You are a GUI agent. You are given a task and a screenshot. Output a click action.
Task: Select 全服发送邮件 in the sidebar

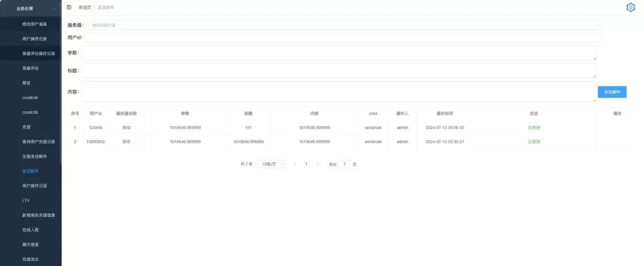[34, 156]
